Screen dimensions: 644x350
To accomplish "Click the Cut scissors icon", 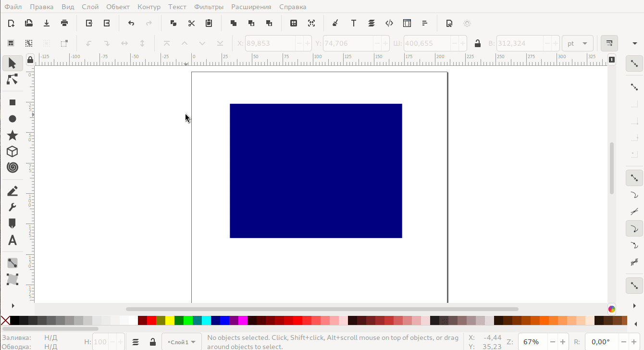I will pos(191,23).
